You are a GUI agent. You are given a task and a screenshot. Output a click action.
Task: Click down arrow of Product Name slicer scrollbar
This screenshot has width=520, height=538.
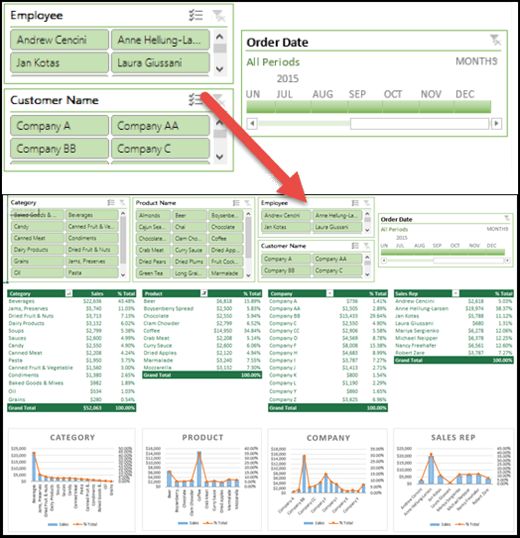(249, 275)
